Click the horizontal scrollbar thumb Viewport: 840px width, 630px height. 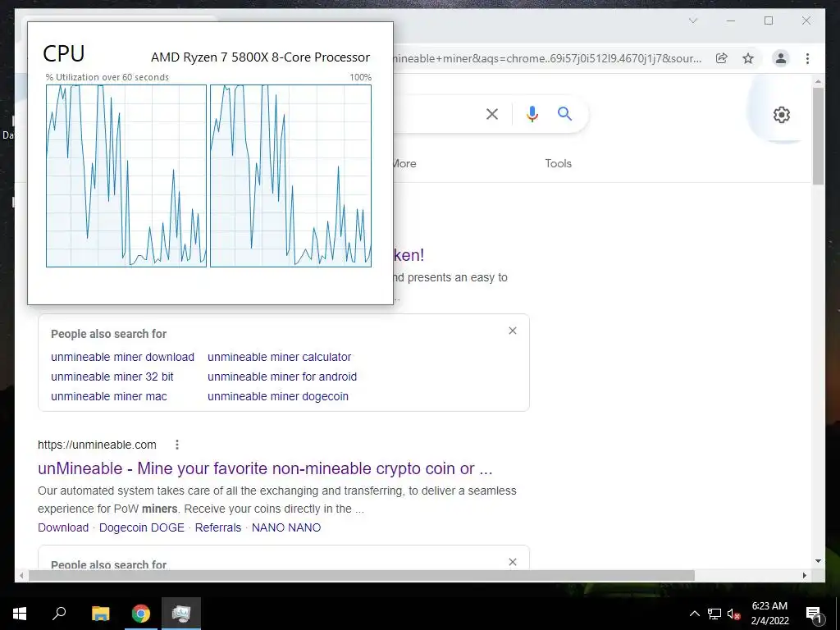pos(362,575)
